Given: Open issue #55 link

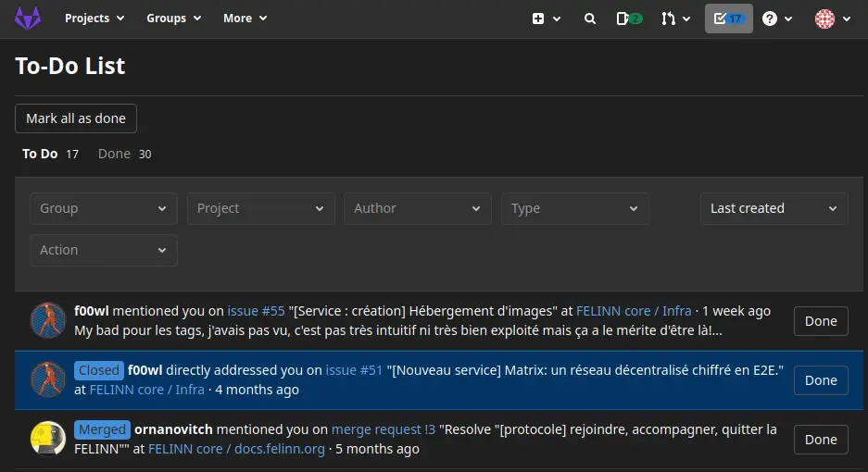Looking at the screenshot, I should tap(256, 311).
